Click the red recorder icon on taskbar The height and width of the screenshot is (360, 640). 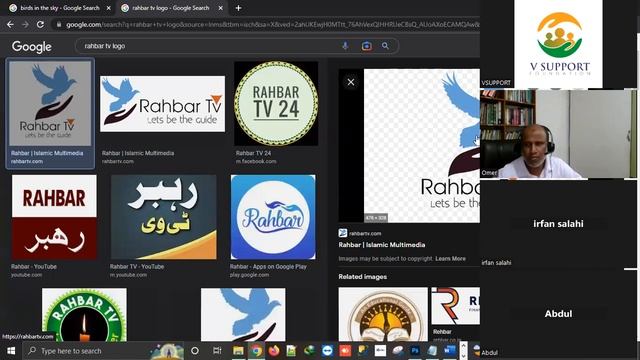click(345, 351)
